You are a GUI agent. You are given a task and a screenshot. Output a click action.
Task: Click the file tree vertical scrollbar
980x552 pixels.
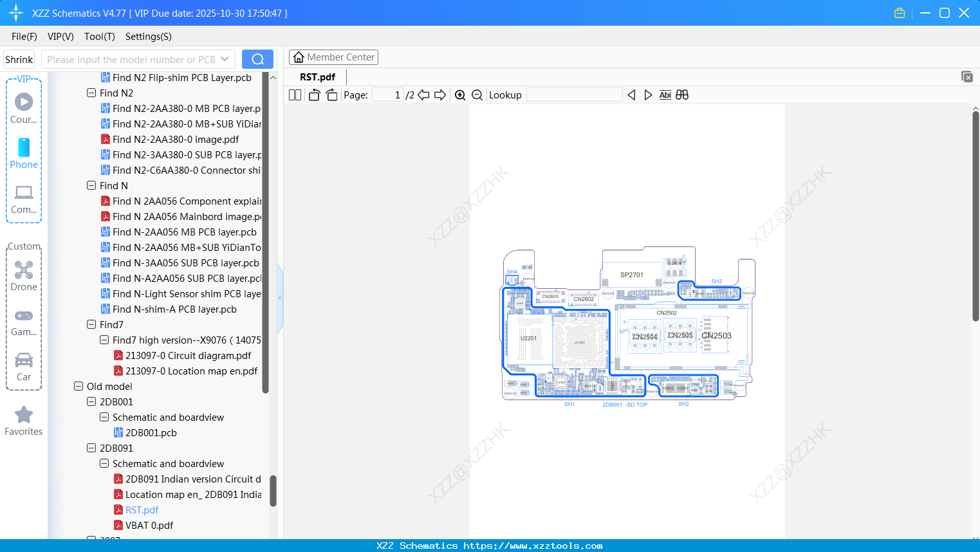(273, 491)
